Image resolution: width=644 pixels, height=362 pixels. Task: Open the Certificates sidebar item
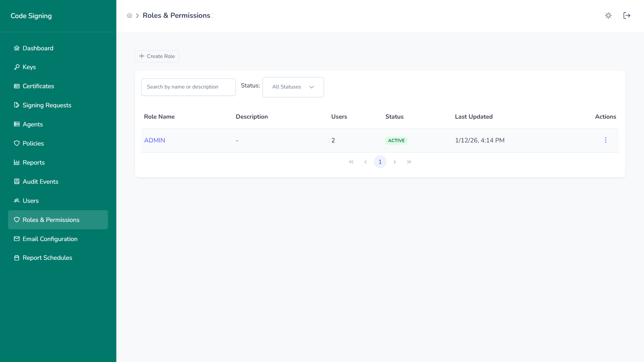(x=38, y=86)
